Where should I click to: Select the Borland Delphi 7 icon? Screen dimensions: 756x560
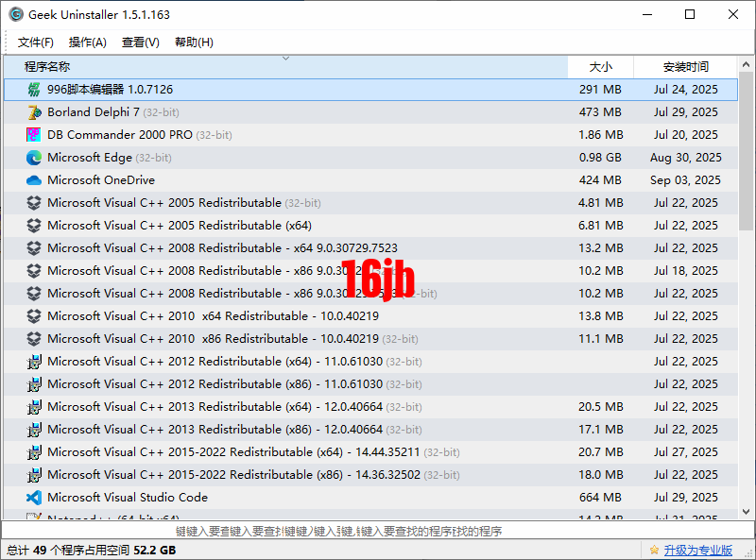34,112
